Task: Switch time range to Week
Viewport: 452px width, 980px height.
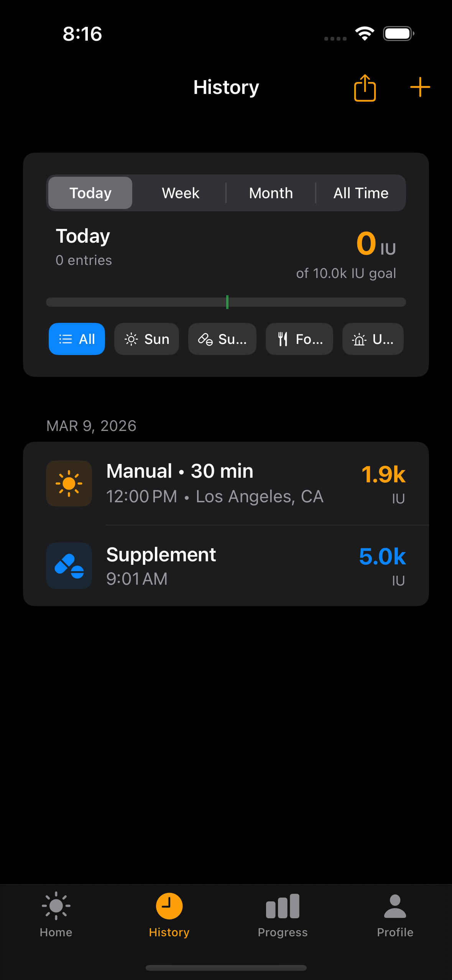Action: click(x=181, y=193)
